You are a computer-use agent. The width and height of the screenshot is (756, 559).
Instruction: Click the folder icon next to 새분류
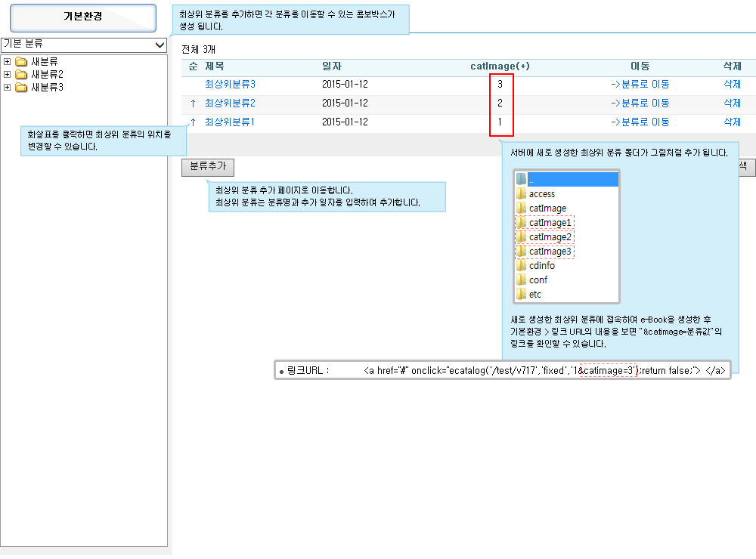tap(21, 62)
